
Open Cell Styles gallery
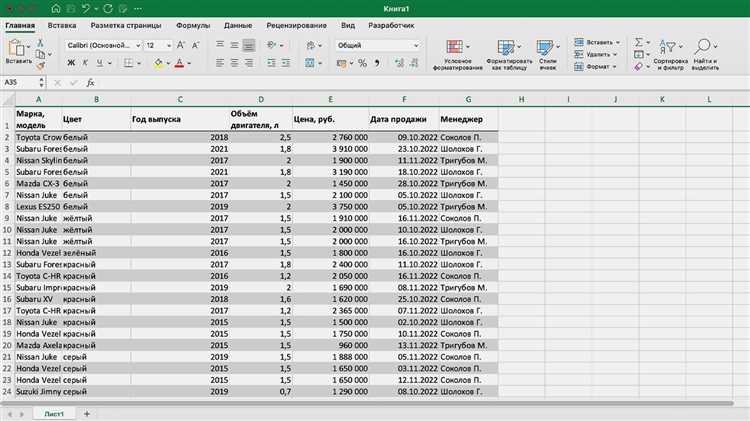pos(544,47)
